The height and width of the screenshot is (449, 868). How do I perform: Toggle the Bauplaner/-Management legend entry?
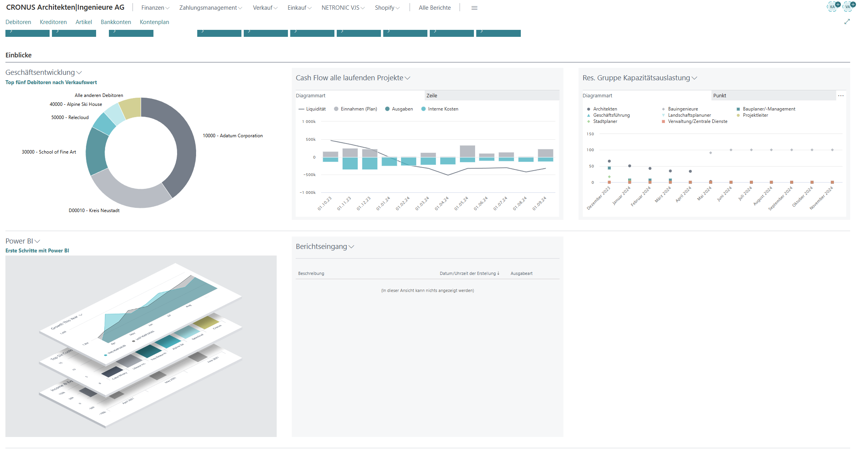[766, 109]
